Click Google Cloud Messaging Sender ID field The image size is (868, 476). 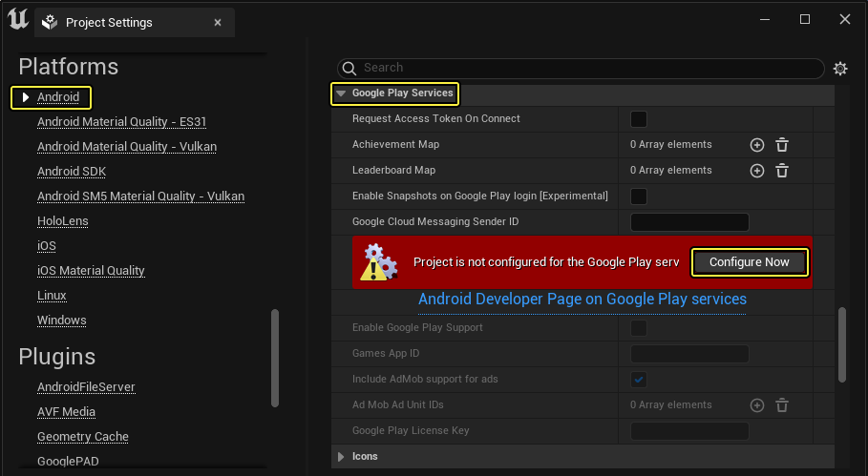click(x=689, y=222)
